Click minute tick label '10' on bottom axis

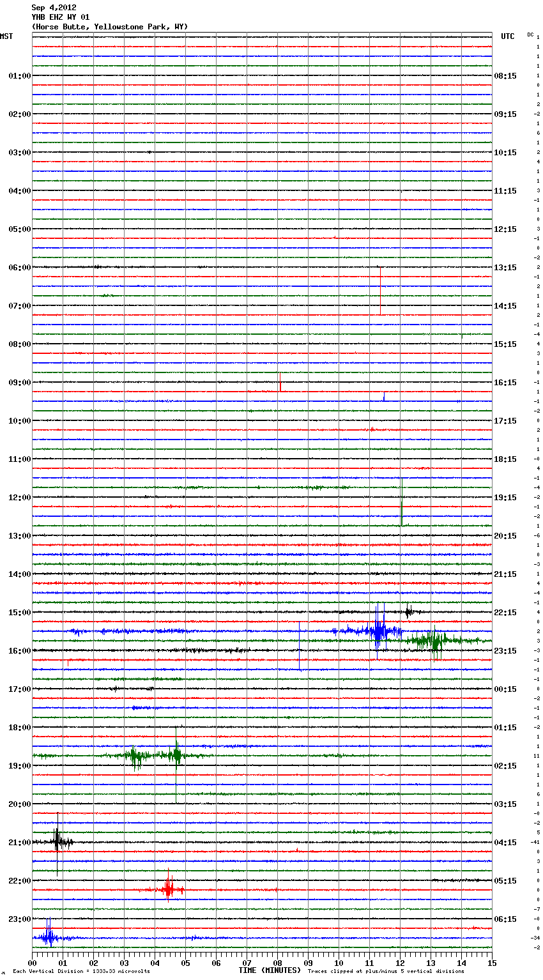pyautogui.click(x=339, y=963)
